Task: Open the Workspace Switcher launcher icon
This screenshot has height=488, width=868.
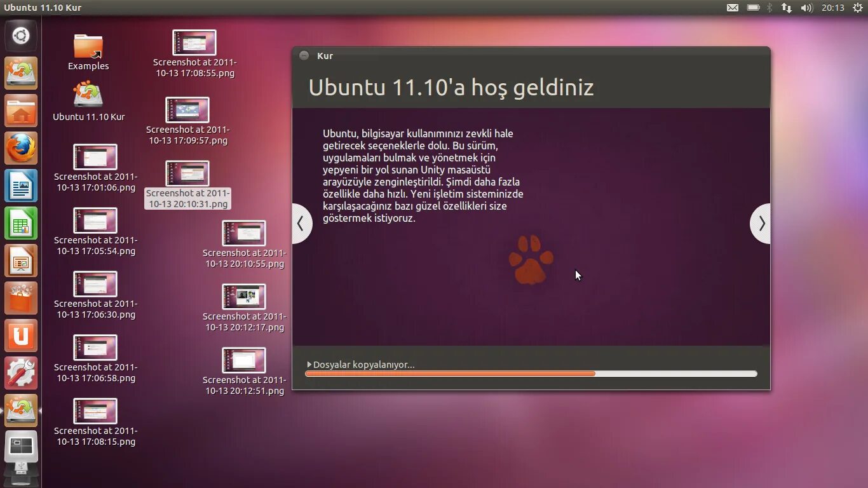Action: [21, 447]
